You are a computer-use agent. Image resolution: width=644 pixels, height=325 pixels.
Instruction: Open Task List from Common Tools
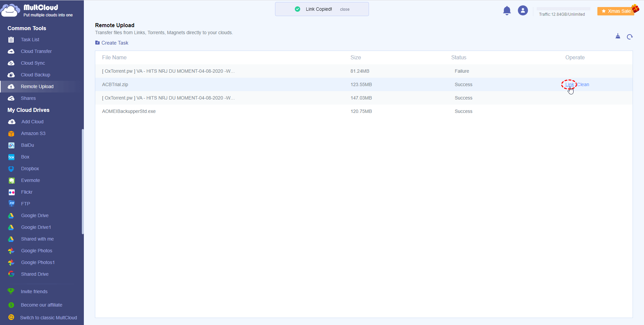(30, 40)
